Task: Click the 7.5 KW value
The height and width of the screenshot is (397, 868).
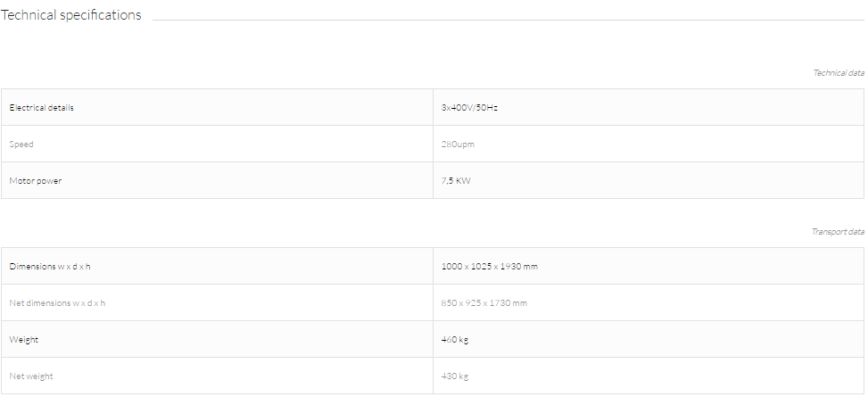Action: coord(456,180)
